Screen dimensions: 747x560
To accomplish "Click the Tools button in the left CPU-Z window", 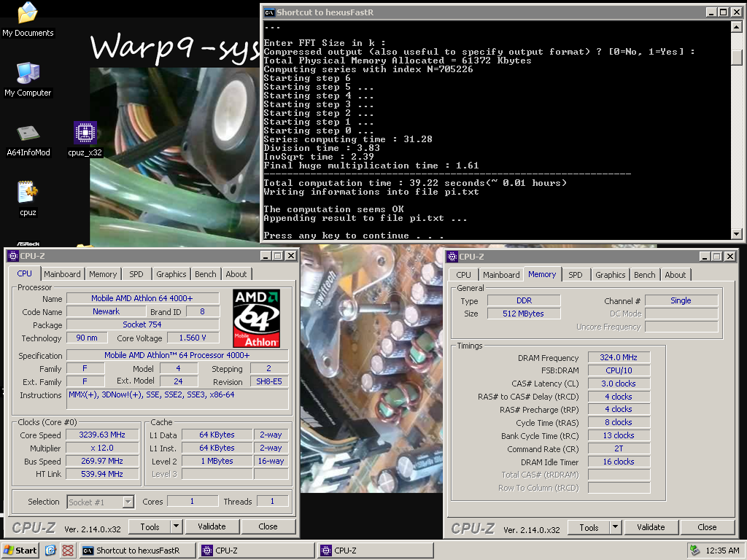I will click(150, 526).
